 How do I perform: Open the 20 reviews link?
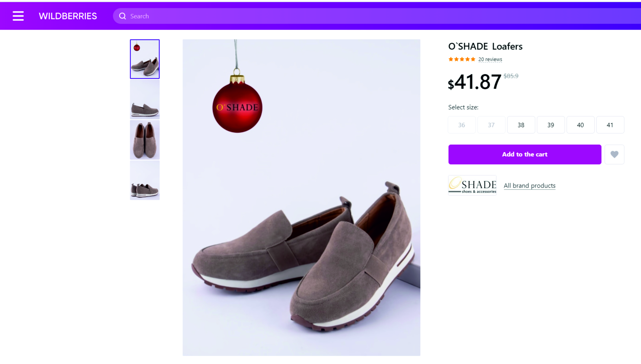pos(490,59)
